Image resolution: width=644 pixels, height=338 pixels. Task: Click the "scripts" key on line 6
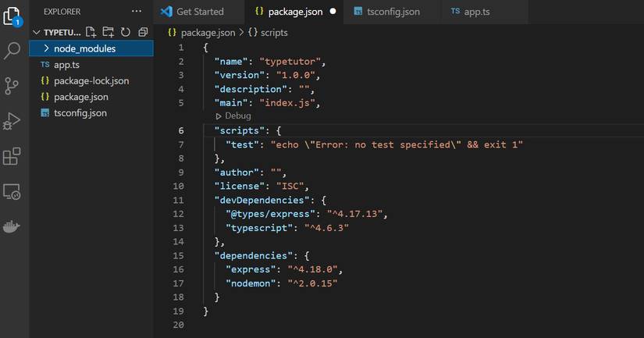click(240, 130)
